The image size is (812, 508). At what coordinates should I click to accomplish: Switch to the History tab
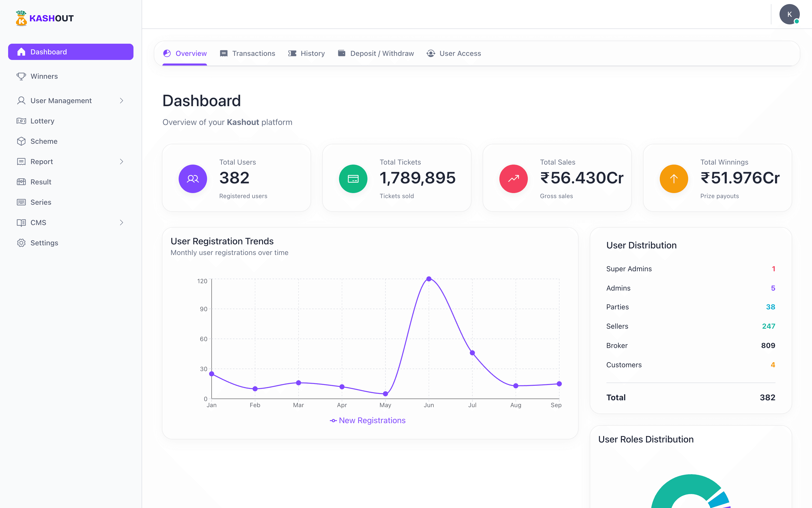tap(306, 53)
